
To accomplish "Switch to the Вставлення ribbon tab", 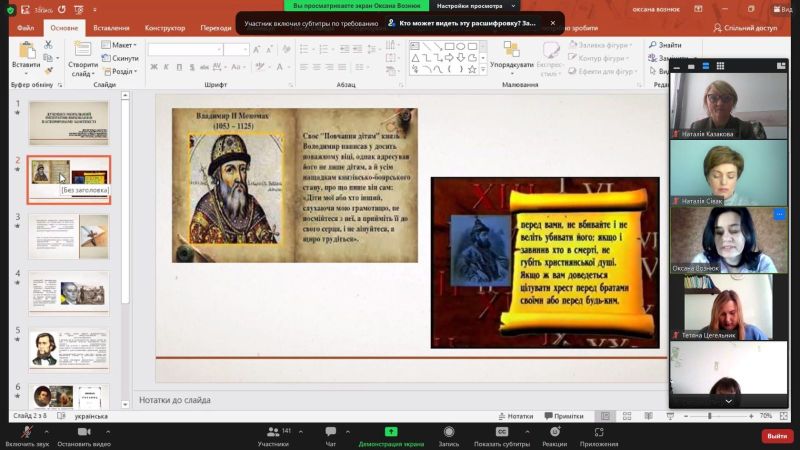I will [111, 28].
